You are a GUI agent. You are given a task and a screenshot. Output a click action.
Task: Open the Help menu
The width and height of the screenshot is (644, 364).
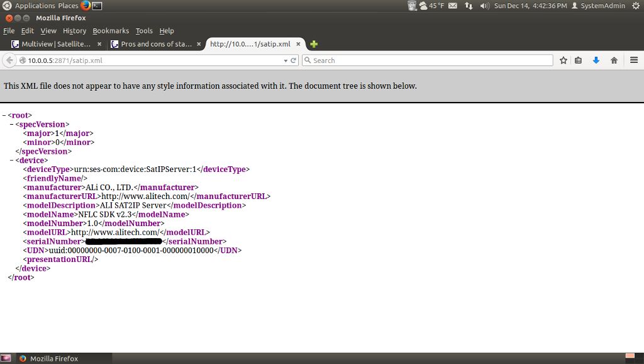167,31
